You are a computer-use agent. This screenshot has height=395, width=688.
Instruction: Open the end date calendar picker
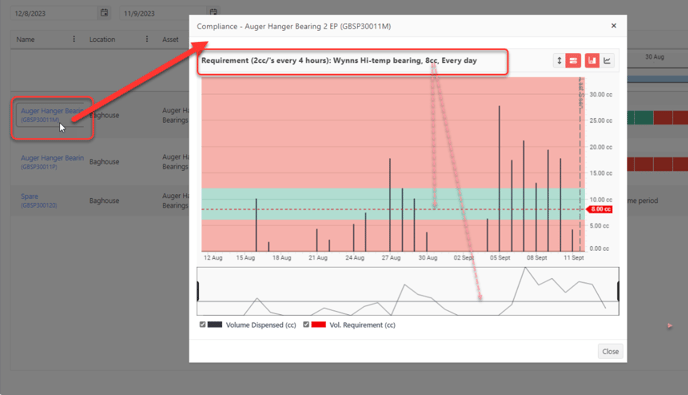pyautogui.click(x=213, y=12)
